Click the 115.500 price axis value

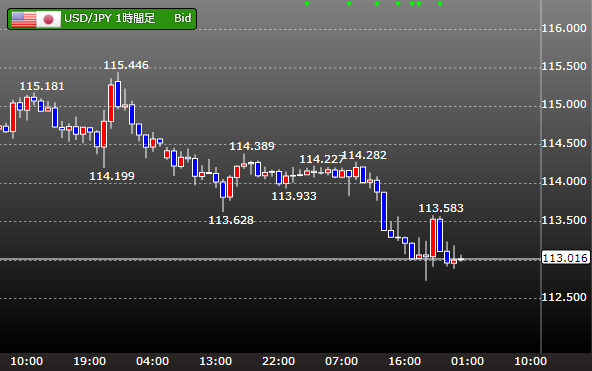564,66
